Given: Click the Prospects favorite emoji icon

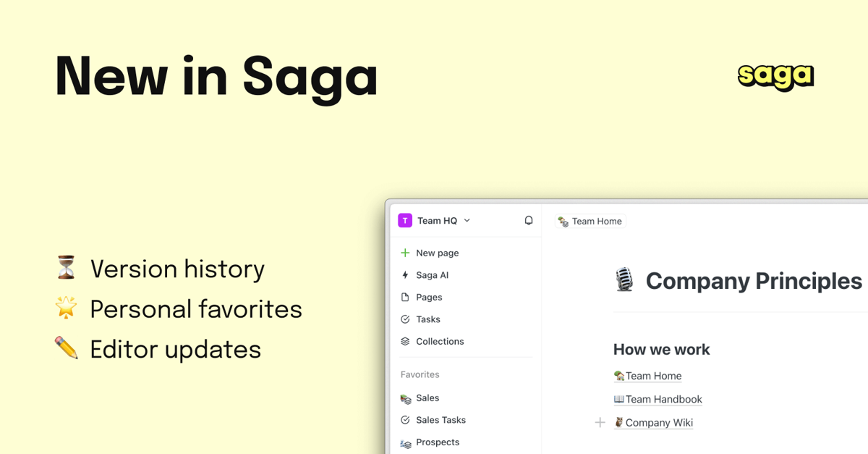Looking at the screenshot, I should pos(405,442).
